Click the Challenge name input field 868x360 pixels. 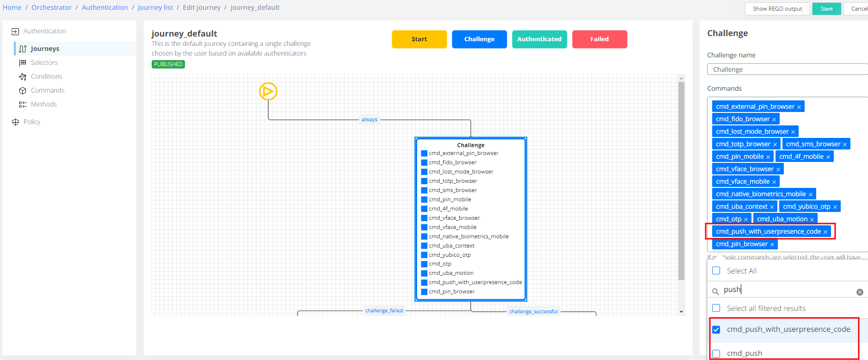(x=786, y=69)
